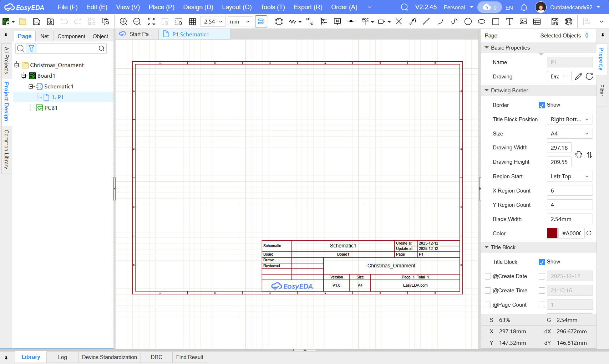This screenshot has width=609, height=364.
Task: Click the Zoom In magnifier icon
Action: tap(123, 22)
